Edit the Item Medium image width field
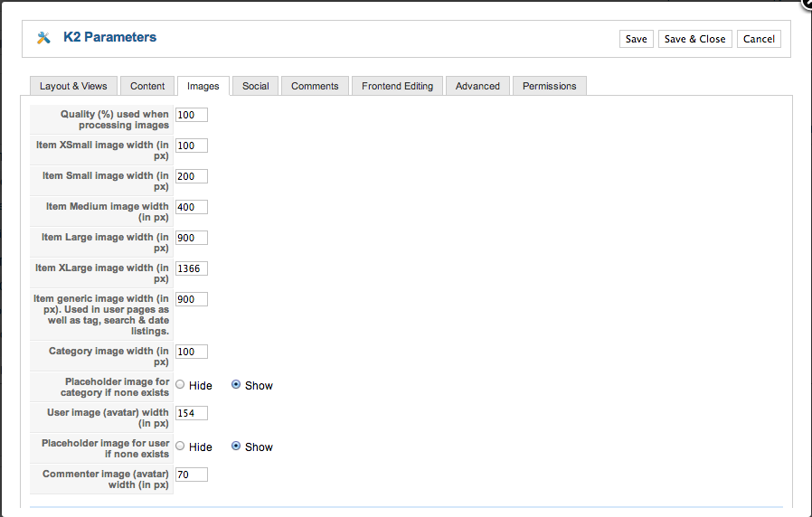The image size is (812, 517). [x=192, y=207]
